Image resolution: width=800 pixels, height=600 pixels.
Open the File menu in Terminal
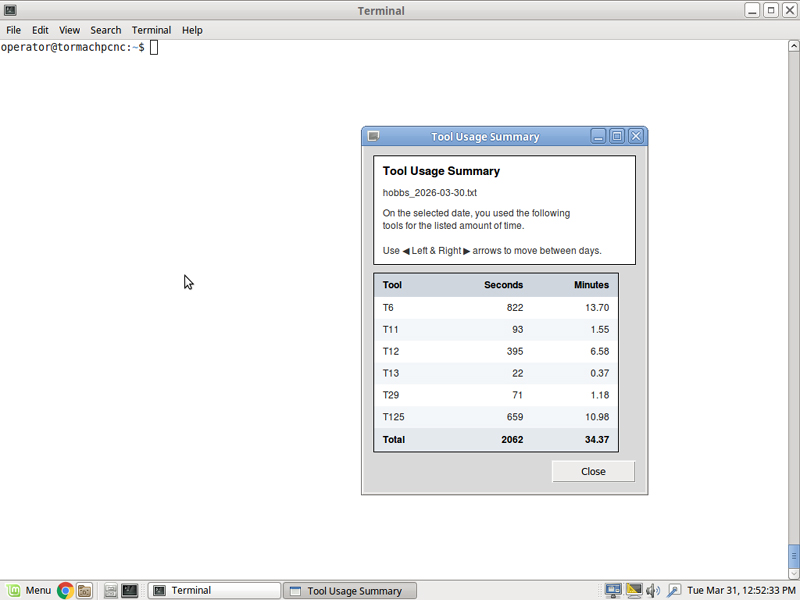pyautogui.click(x=14, y=30)
